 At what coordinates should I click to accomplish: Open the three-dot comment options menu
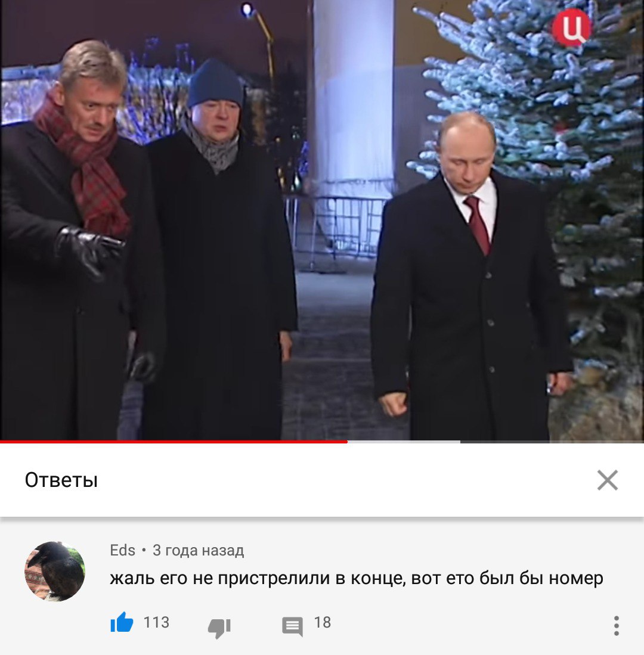616,625
